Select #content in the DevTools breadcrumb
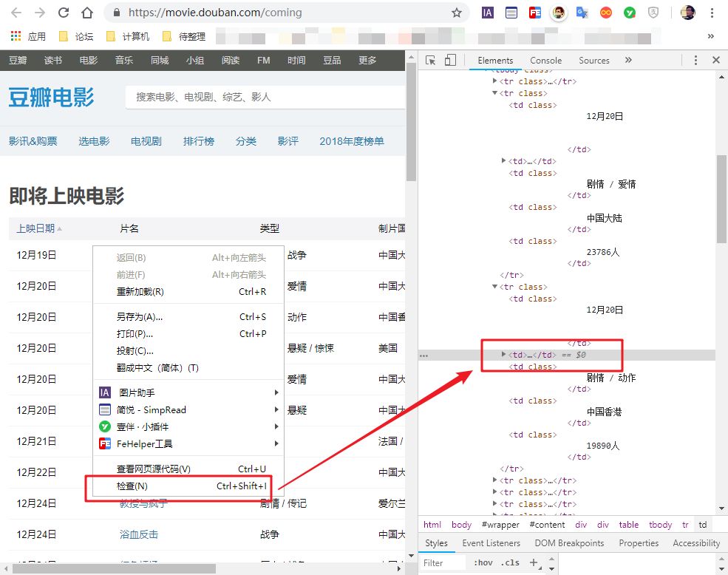 [547, 525]
